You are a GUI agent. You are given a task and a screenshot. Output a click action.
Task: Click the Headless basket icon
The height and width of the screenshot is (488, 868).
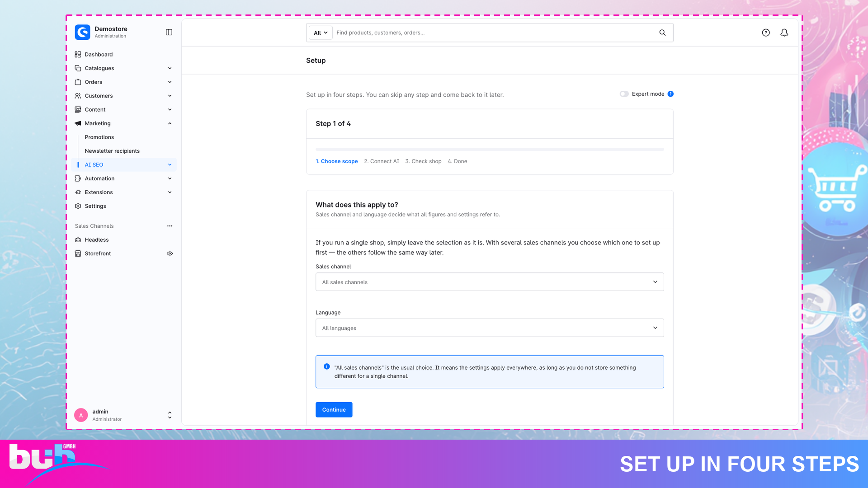pyautogui.click(x=78, y=240)
